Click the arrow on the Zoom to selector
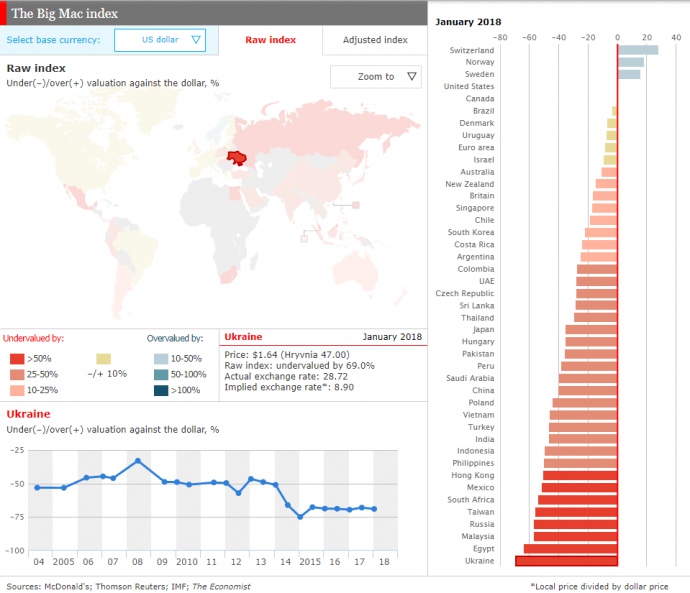Screen dimensions: 690x593 click(412, 76)
